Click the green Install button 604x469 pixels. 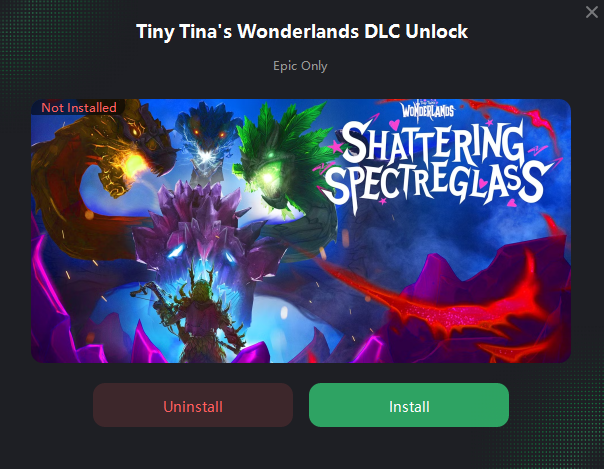[409, 405]
